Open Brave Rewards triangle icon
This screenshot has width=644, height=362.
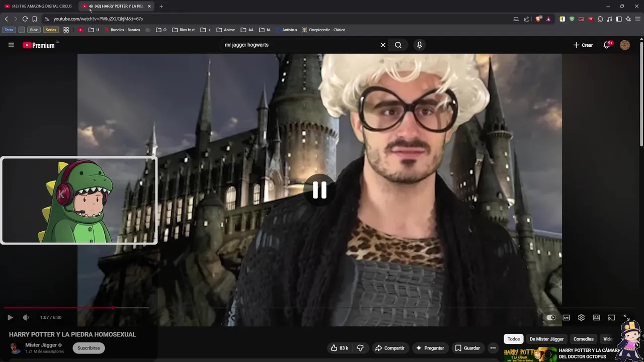coord(548,19)
